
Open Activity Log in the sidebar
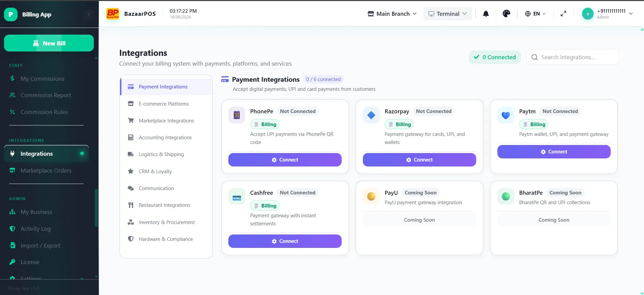click(46, 229)
